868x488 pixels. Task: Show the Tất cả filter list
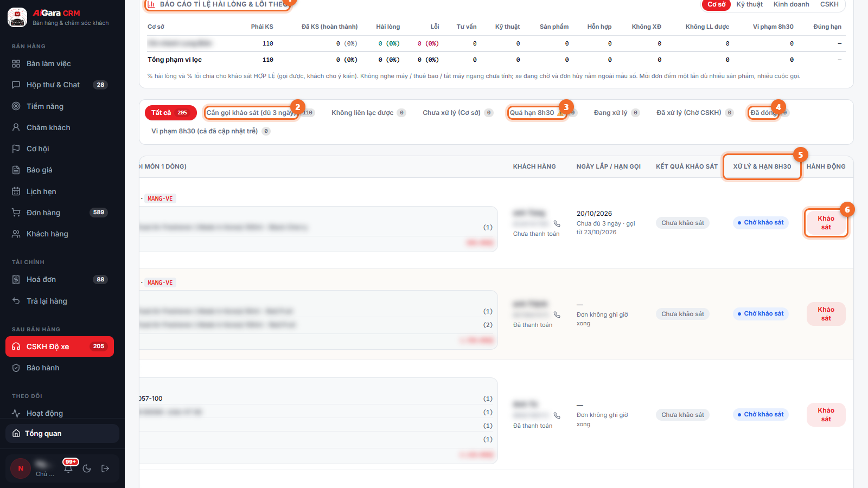170,113
